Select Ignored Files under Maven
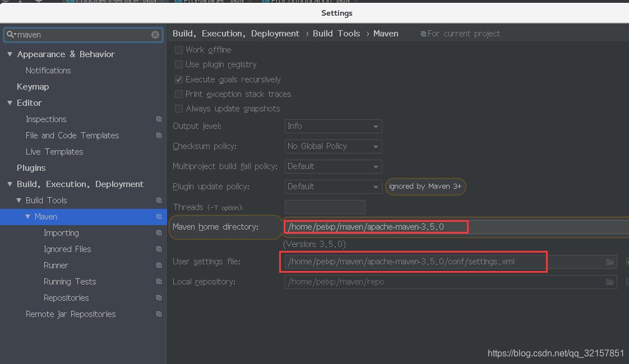 (67, 249)
